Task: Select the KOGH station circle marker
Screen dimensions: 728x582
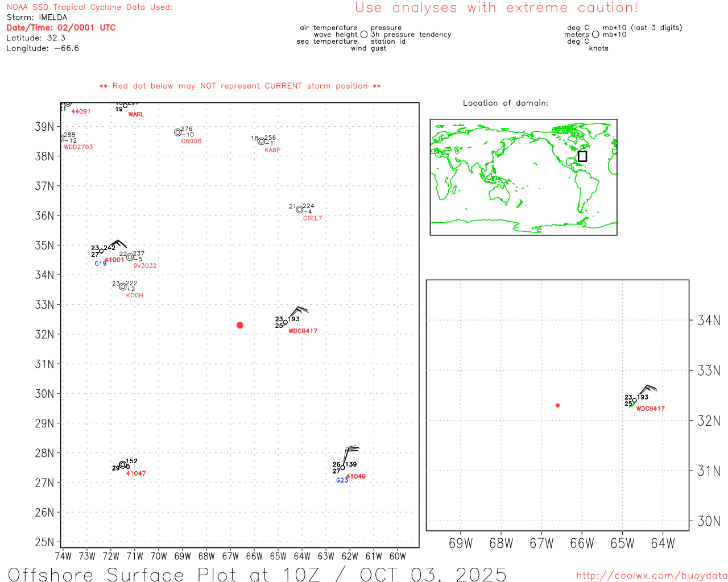Action: [122, 286]
